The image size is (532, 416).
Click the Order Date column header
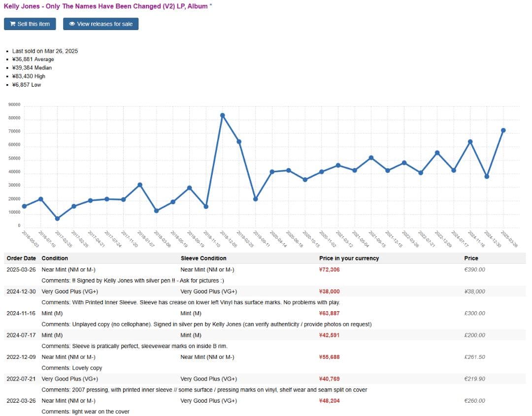tap(21, 258)
